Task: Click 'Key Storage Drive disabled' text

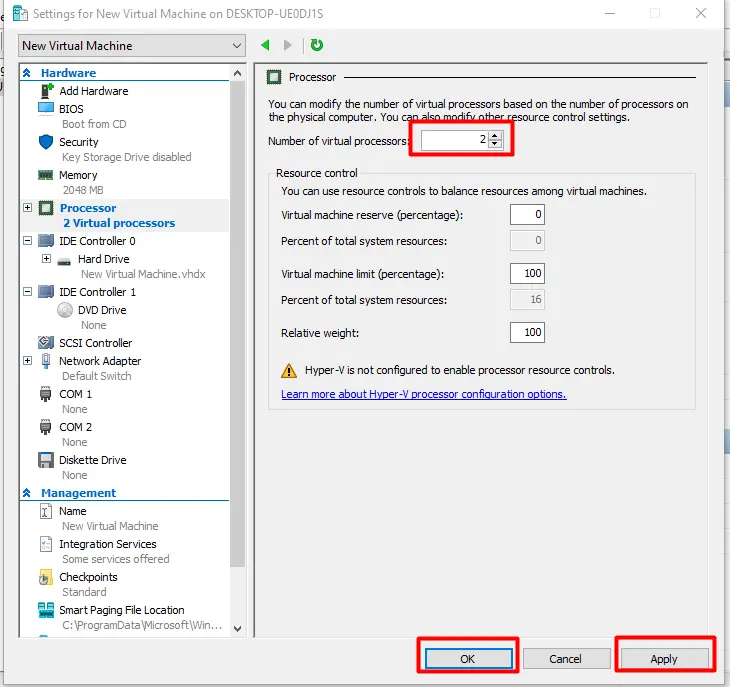Action: (x=127, y=157)
